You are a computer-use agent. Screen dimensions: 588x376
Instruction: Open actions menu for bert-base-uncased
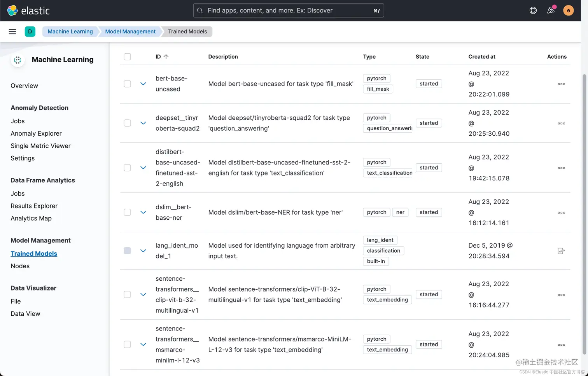coord(561,84)
